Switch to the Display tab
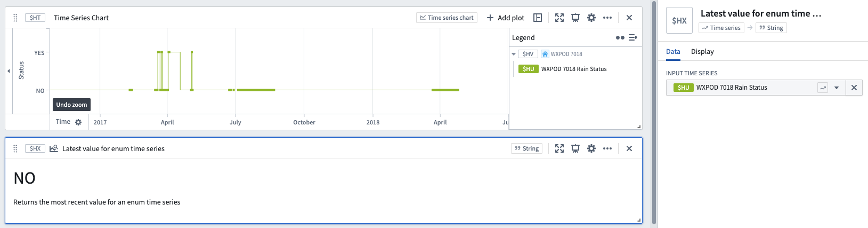This screenshot has height=228, width=868. click(x=702, y=52)
